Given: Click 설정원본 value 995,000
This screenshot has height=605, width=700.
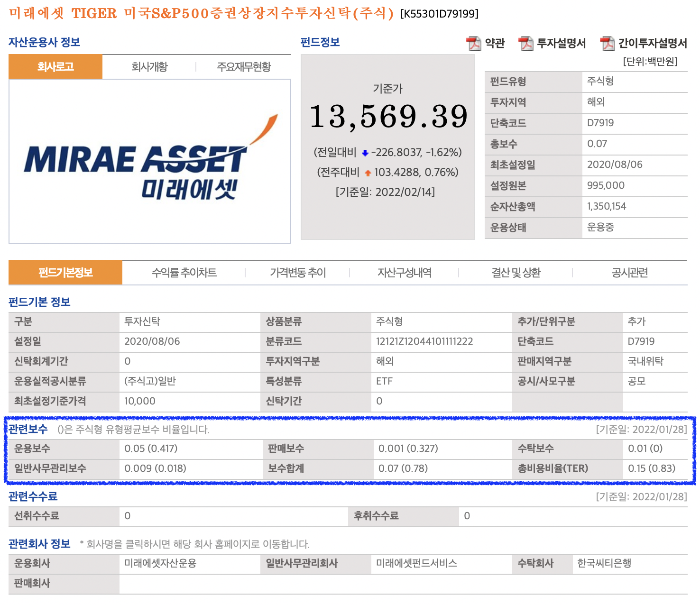Looking at the screenshot, I should pos(606,185).
